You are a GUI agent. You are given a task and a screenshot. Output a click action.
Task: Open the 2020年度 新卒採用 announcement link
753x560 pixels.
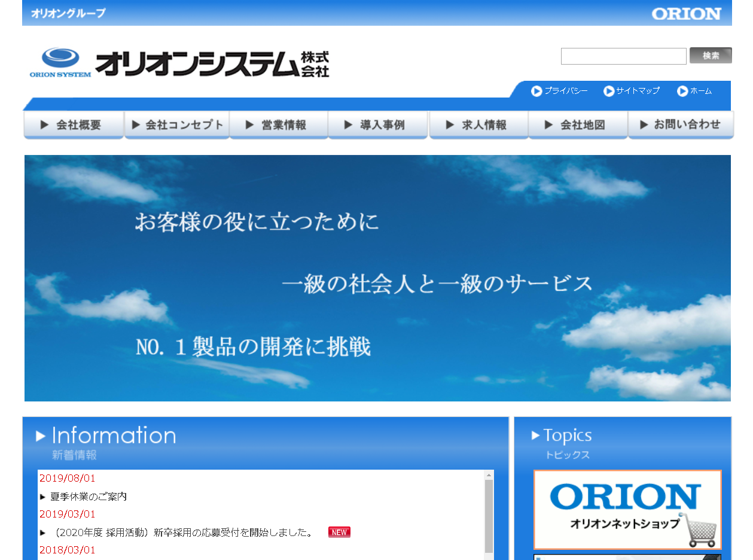click(182, 532)
